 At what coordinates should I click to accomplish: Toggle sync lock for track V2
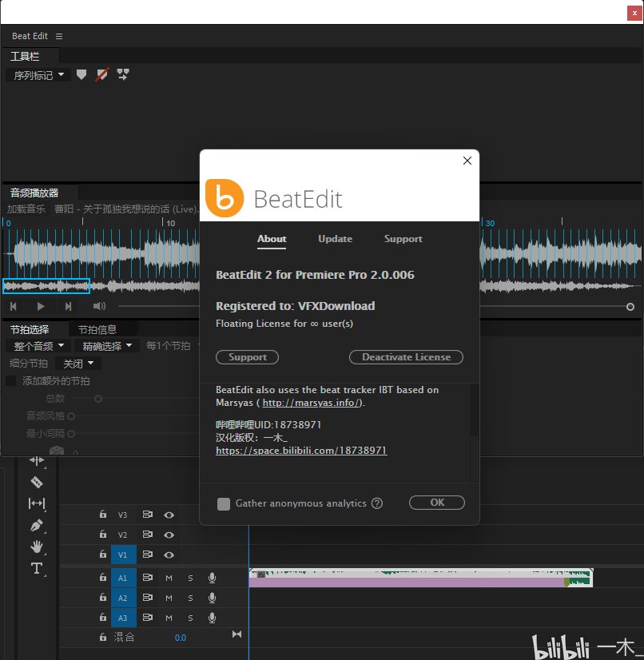(x=148, y=534)
